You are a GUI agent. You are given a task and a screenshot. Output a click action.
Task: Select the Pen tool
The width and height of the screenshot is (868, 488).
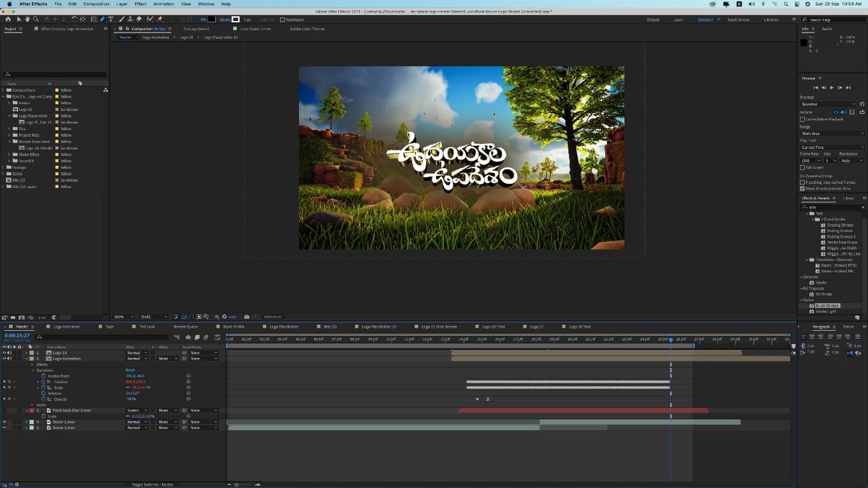click(x=102, y=19)
